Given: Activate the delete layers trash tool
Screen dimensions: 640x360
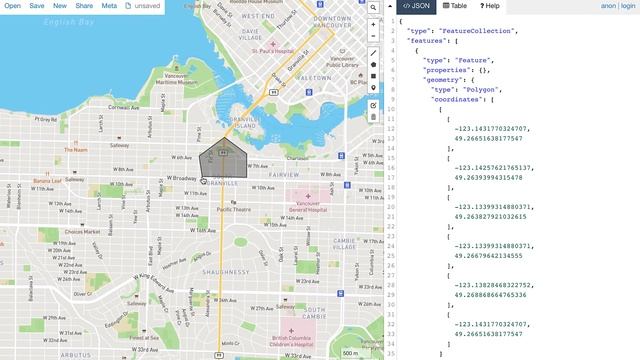Looking at the screenshot, I should (373, 117).
